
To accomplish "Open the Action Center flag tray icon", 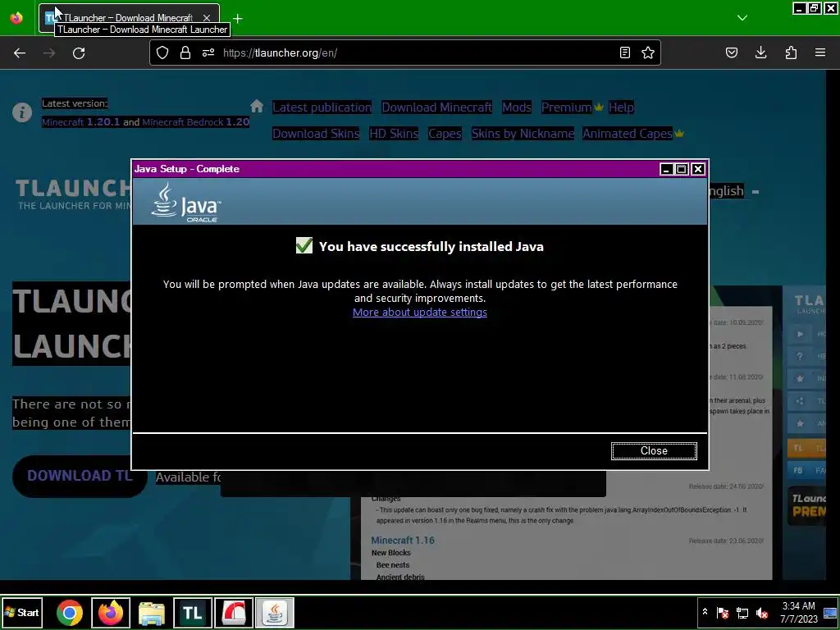I will pyautogui.click(x=723, y=613).
